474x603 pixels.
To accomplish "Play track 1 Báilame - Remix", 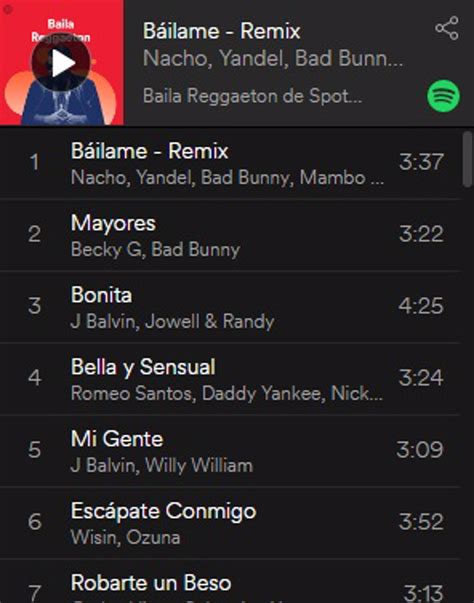I will click(x=231, y=163).
